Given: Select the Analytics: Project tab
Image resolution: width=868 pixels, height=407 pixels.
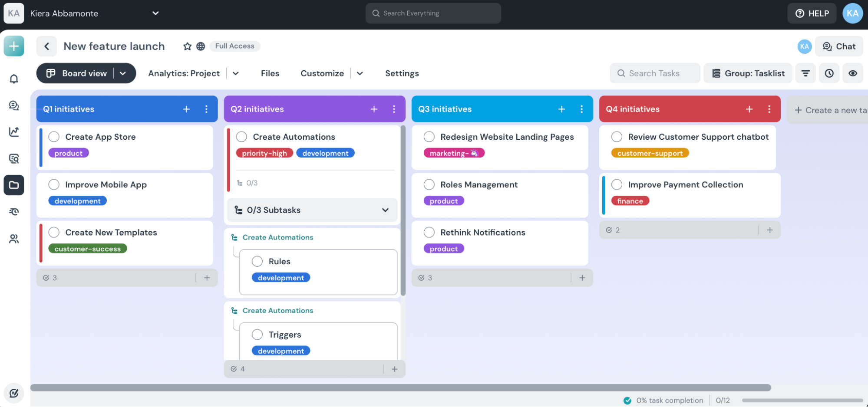Looking at the screenshot, I should (184, 73).
